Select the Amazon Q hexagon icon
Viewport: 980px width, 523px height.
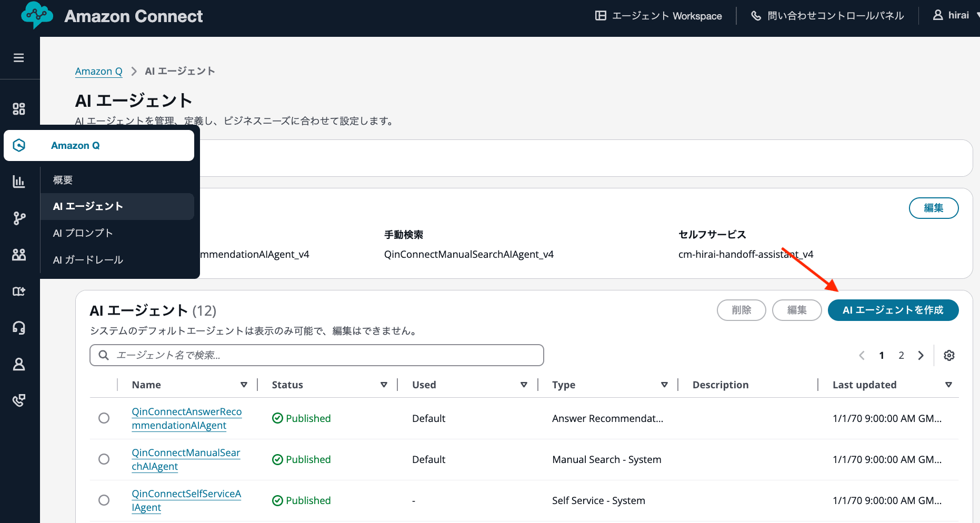tap(19, 145)
